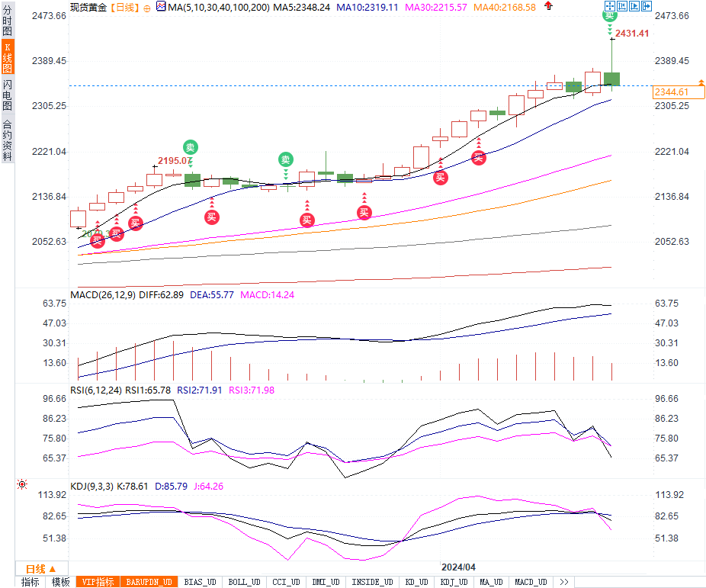Select the MACD_UD indicator
The height and width of the screenshot is (588, 706).
(x=531, y=582)
